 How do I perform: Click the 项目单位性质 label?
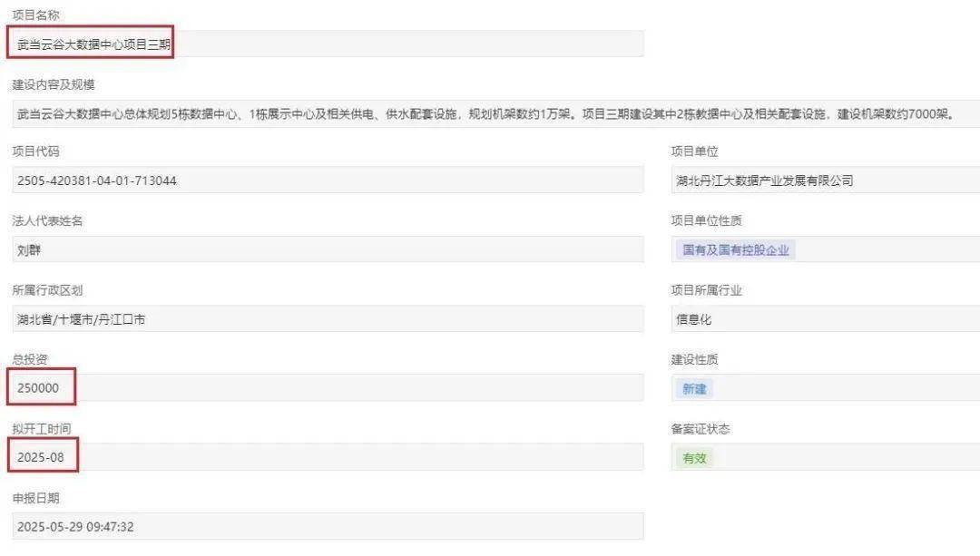(706, 221)
